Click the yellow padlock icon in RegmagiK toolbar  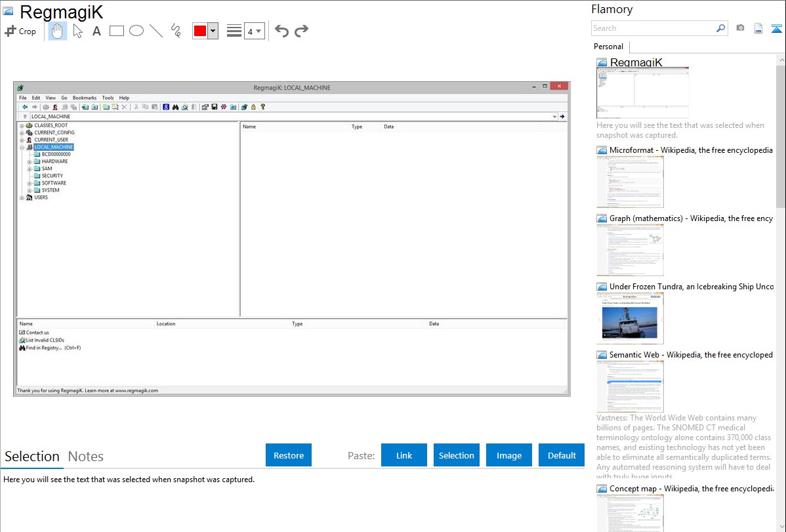[253, 107]
